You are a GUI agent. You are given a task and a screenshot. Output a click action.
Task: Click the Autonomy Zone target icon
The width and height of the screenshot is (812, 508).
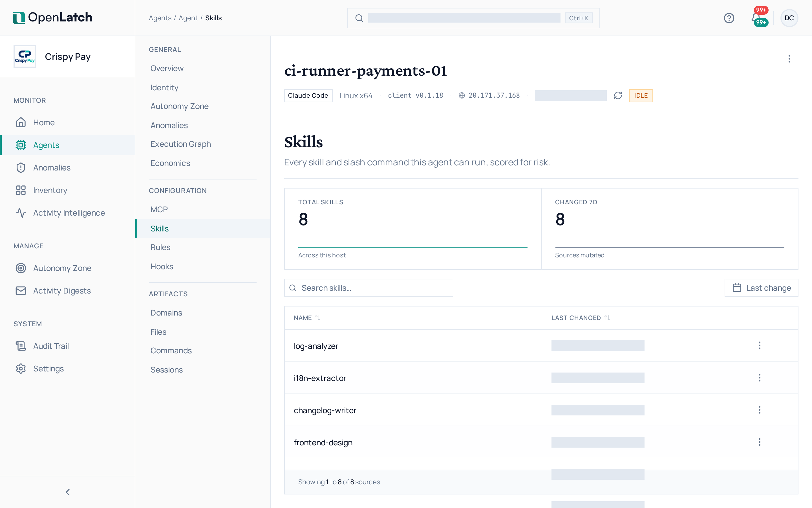(21, 268)
